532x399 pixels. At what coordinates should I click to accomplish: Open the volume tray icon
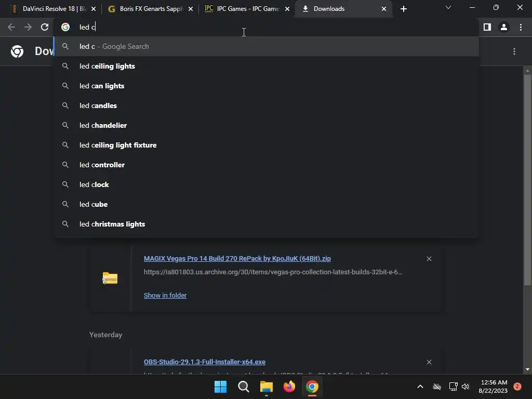click(465, 387)
